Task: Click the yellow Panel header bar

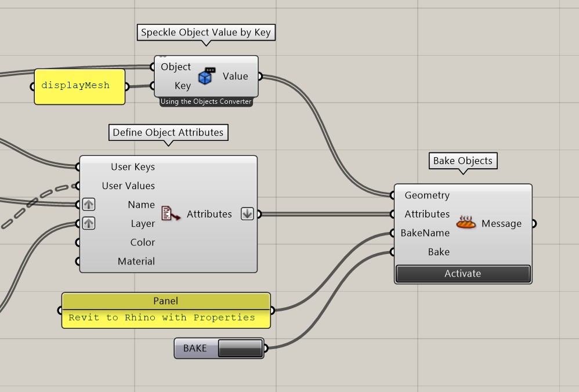Action: pos(166,301)
